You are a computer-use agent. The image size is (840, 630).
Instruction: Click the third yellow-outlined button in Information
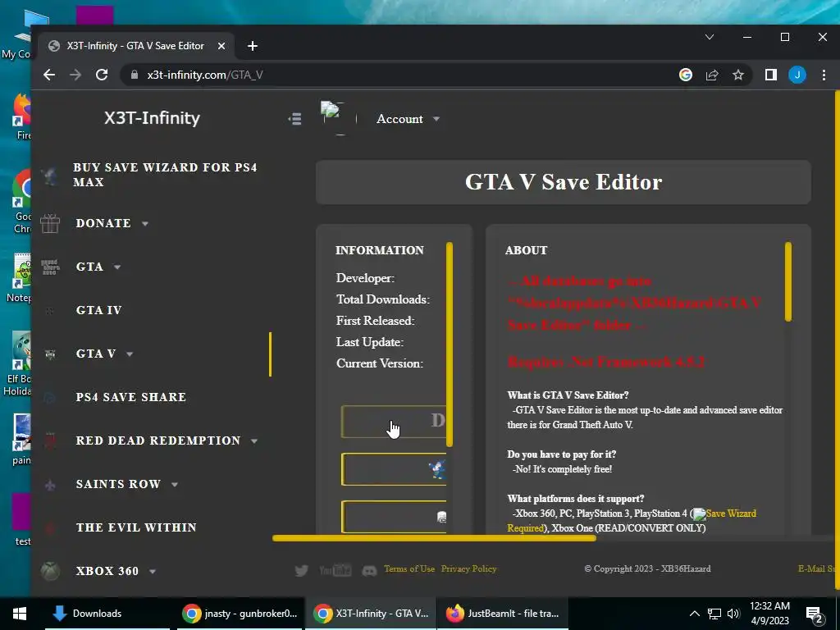[x=394, y=517]
